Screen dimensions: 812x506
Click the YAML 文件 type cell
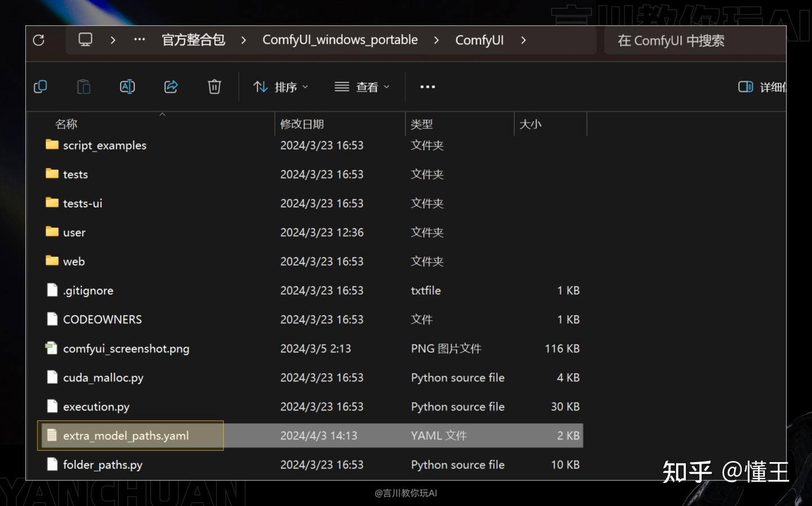click(x=439, y=435)
